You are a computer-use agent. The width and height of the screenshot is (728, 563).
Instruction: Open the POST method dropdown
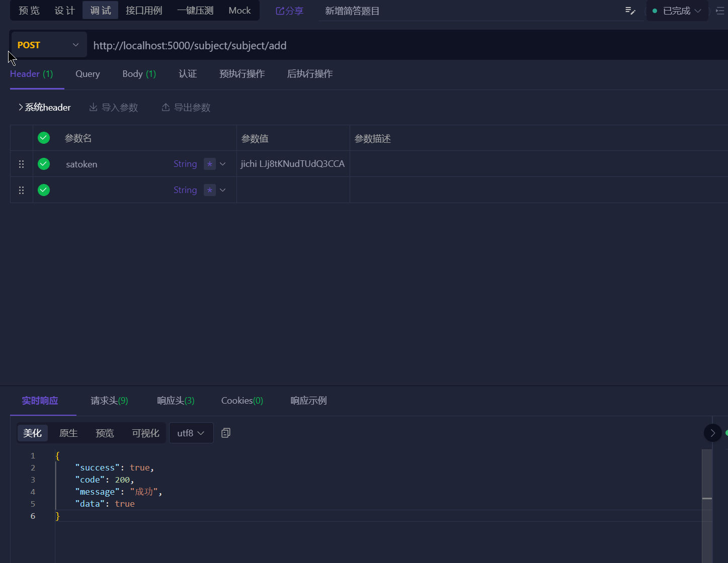point(48,45)
